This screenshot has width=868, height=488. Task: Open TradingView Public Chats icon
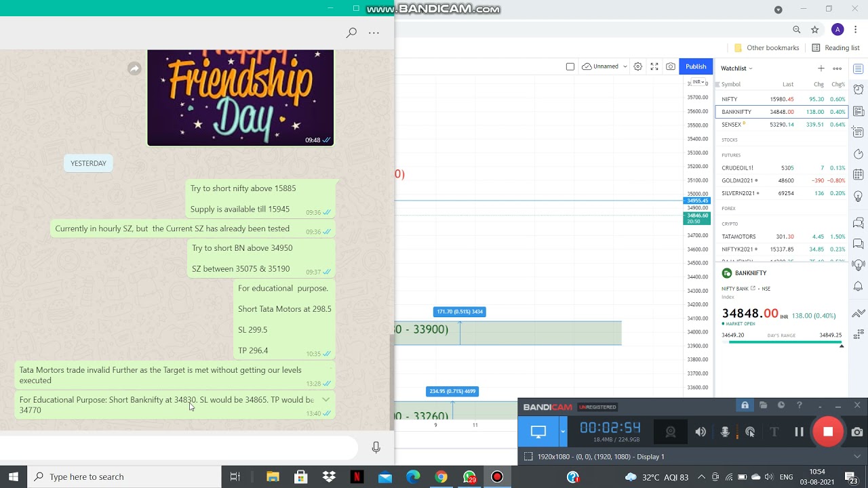pos(859,222)
